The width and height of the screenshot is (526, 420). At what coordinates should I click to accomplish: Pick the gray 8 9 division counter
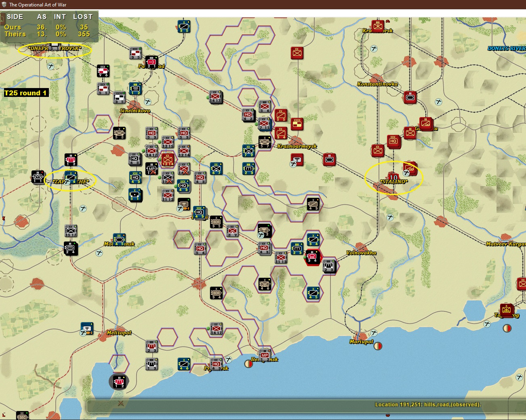232,231
